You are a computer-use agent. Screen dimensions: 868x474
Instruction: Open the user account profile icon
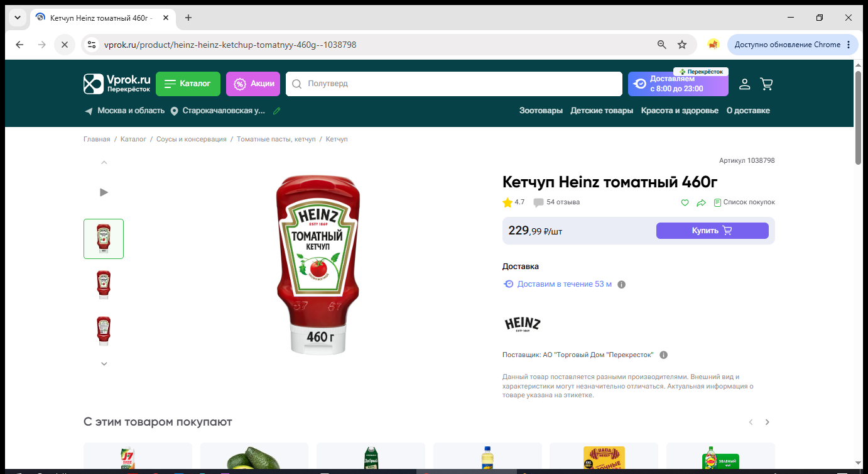(744, 84)
